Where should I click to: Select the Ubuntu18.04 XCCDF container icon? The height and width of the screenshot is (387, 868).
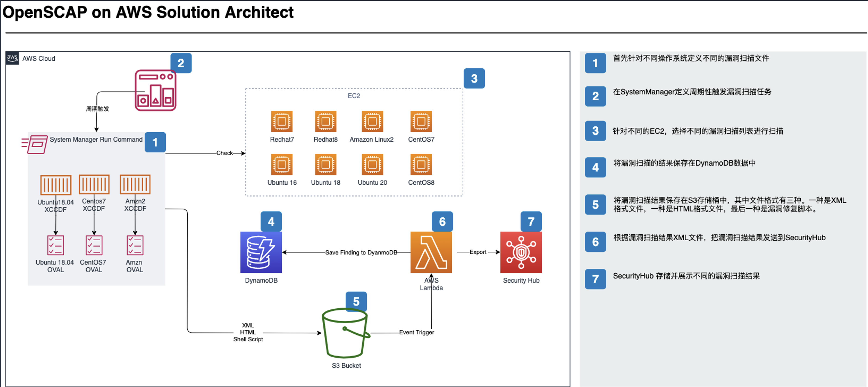click(x=56, y=185)
